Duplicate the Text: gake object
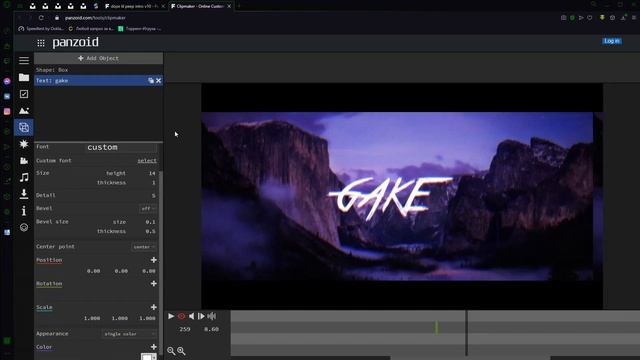 [151, 81]
